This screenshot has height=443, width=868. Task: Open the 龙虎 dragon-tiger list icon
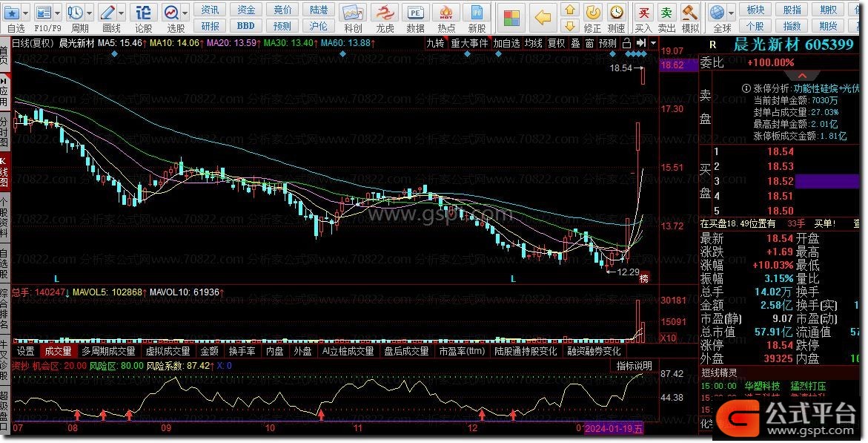pyautogui.click(x=384, y=12)
